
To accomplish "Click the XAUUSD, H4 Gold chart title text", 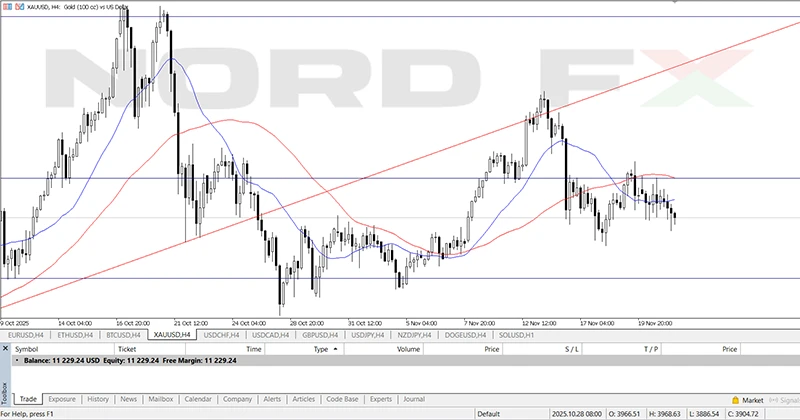I will pos(78,7).
